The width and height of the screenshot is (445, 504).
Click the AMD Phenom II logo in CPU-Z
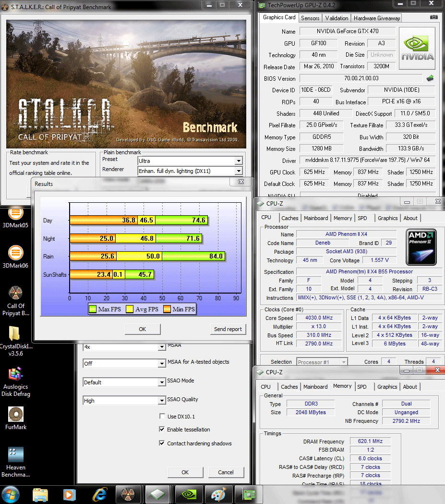coord(421,247)
